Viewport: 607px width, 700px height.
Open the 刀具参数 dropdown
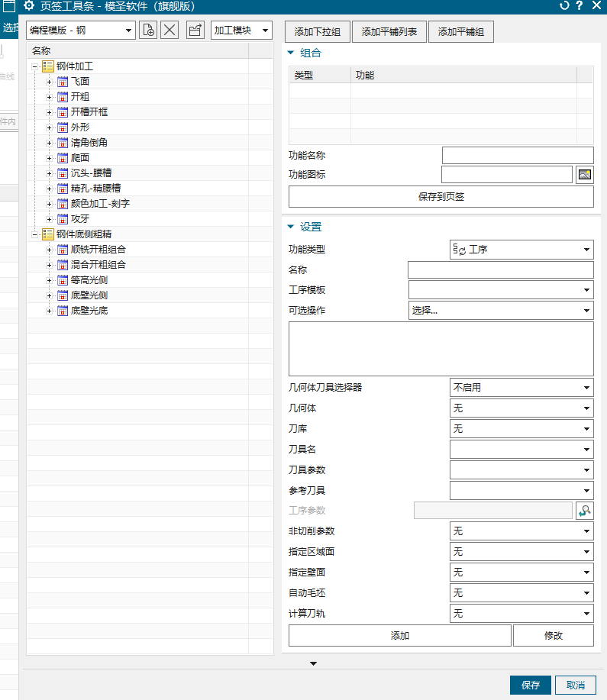click(x=521, y=469)
